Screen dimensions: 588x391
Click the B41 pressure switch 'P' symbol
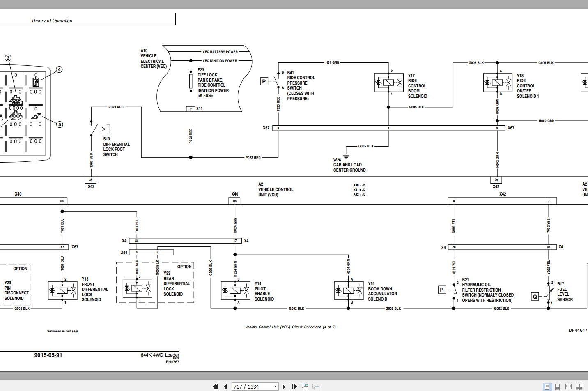[264, 81]
